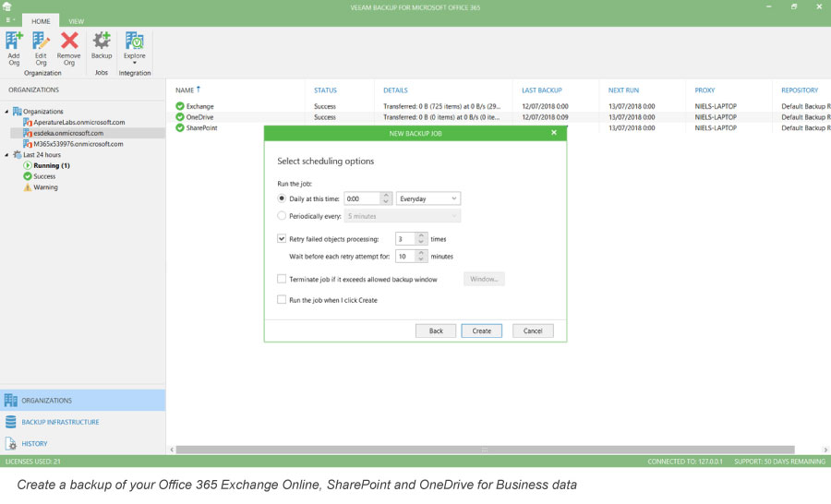Click the esdeka.onmicrosoft.com organization icon
The image size is (831, 504).
[x=28, y=133]
